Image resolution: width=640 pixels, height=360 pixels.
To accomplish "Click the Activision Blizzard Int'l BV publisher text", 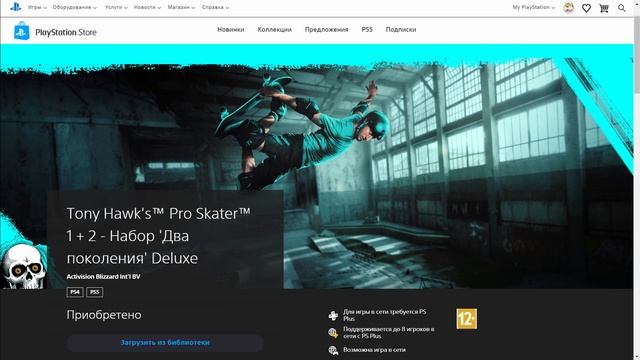I will tap(103, 276).
